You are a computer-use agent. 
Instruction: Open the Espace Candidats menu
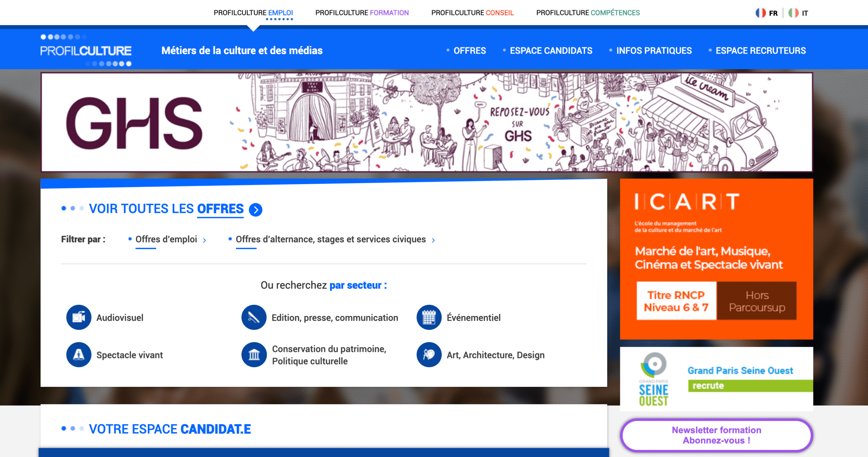[x=551, y=51]
